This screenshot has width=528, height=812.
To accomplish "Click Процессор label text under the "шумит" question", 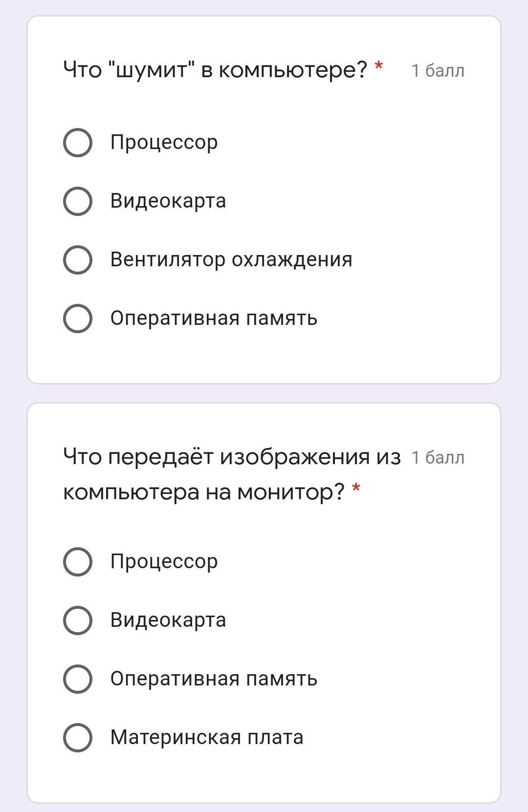I will click(164, 143).
